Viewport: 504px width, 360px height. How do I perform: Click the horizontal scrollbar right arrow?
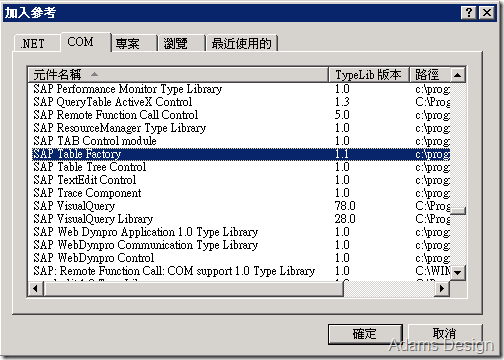pyautogui.click(x=442, y=288)
